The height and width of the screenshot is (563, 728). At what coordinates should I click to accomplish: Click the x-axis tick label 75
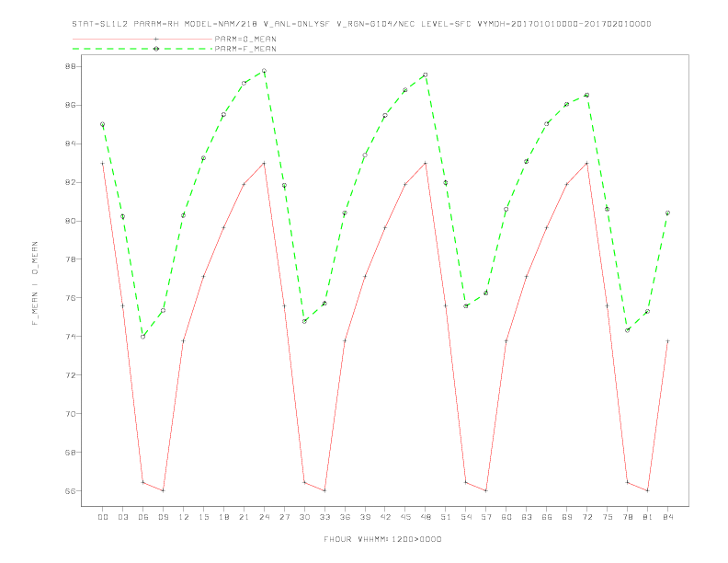coord(607,517)
